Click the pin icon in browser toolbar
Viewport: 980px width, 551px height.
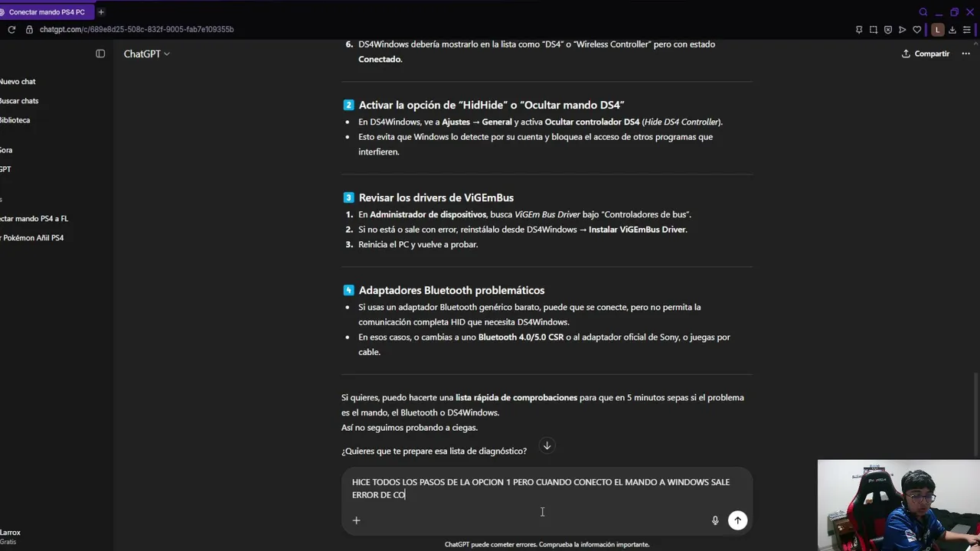coord(859,30)
